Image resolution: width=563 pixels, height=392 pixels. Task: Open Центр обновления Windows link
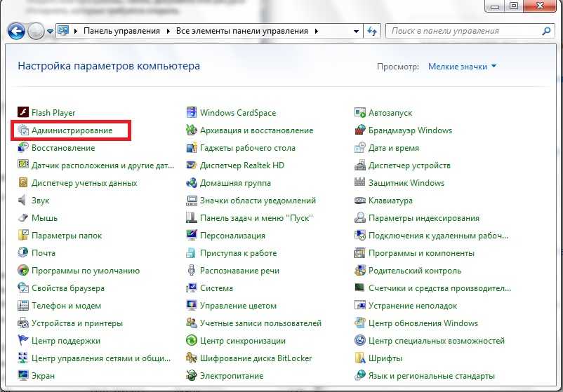[x=423, y=323]
